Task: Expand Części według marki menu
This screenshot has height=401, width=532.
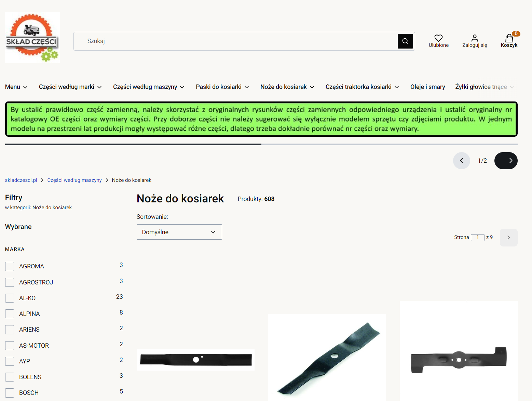Action: coord(70,87)
